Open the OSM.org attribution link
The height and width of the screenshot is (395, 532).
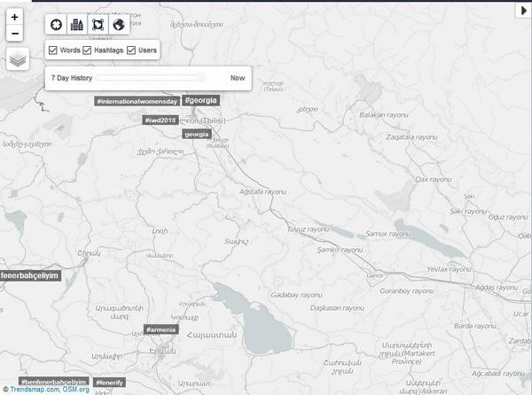pyautogui.click(x=76, y=389)
